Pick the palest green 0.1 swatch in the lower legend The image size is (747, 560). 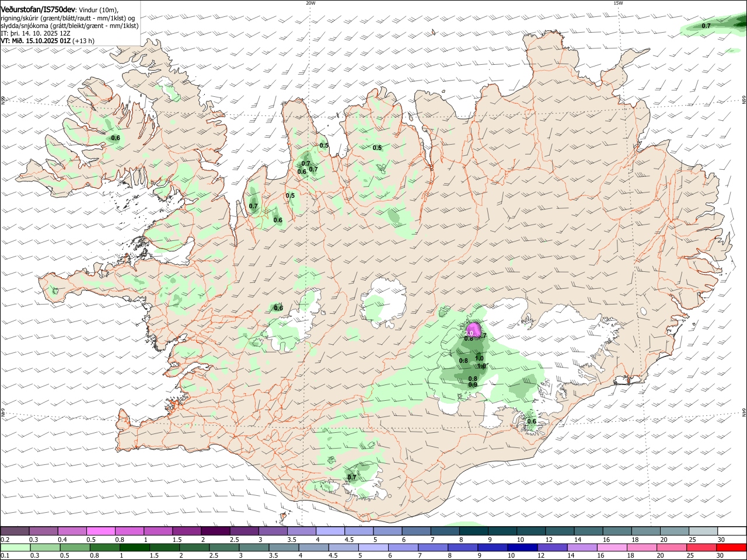pyautogui.click(x=15, y=547)
